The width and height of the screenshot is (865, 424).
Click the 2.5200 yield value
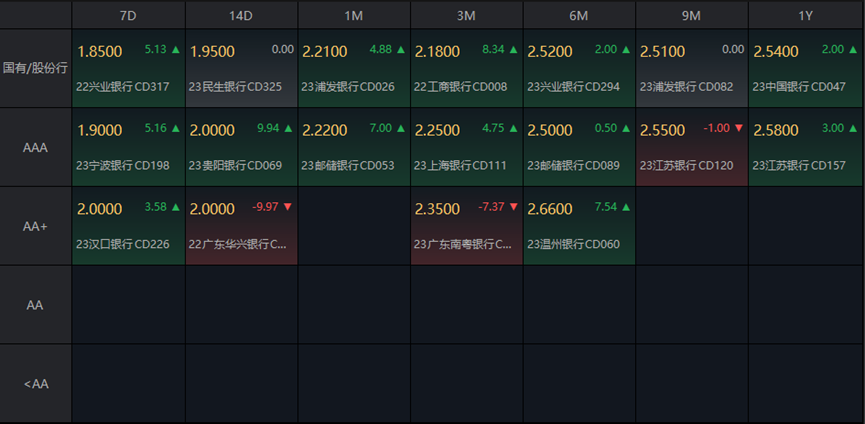(x=550, y=52)
